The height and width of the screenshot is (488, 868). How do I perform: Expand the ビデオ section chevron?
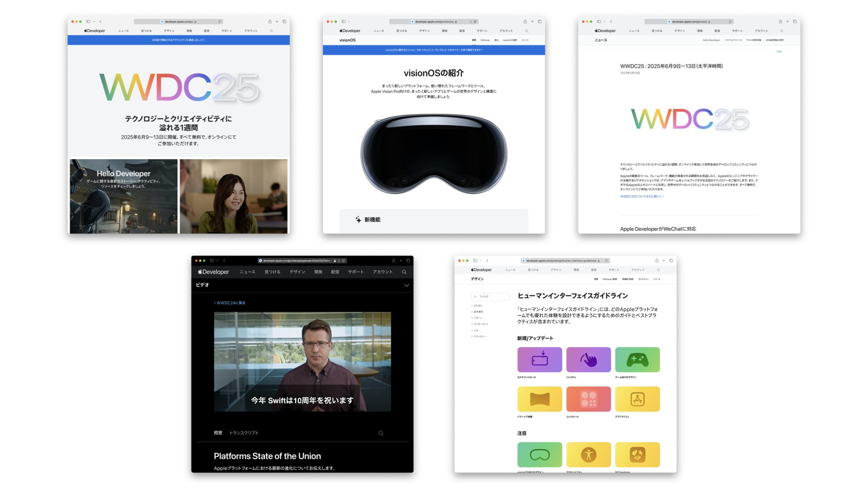tap(406, 286)
